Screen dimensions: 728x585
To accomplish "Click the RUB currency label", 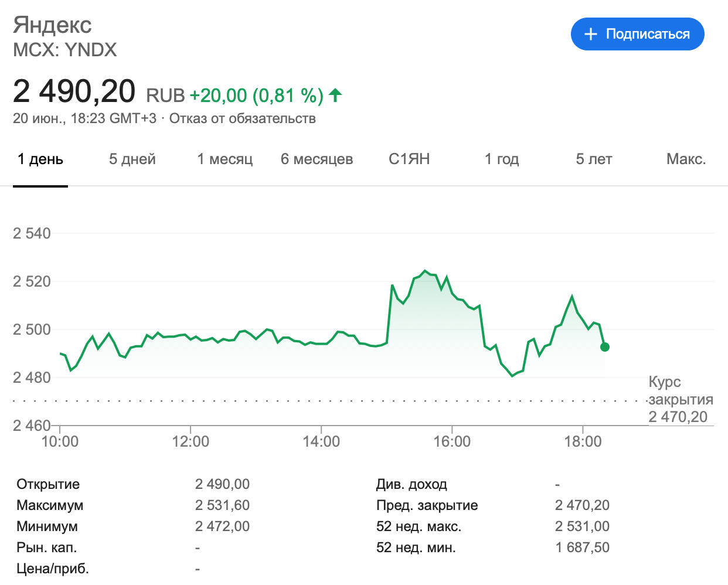I will click(x=165, y=96).
